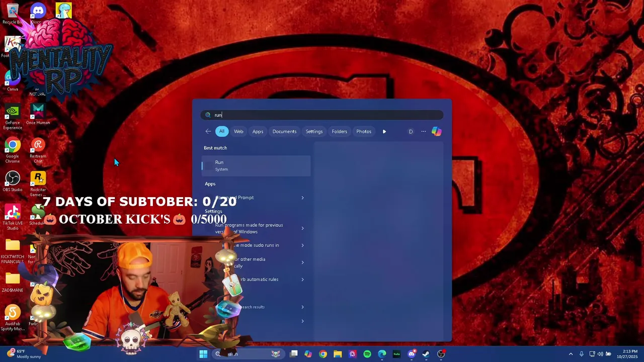644x362 pixels.
Task: Open search panel more options ellipsis
Action: pyautogui.click(x=424, y=132)
